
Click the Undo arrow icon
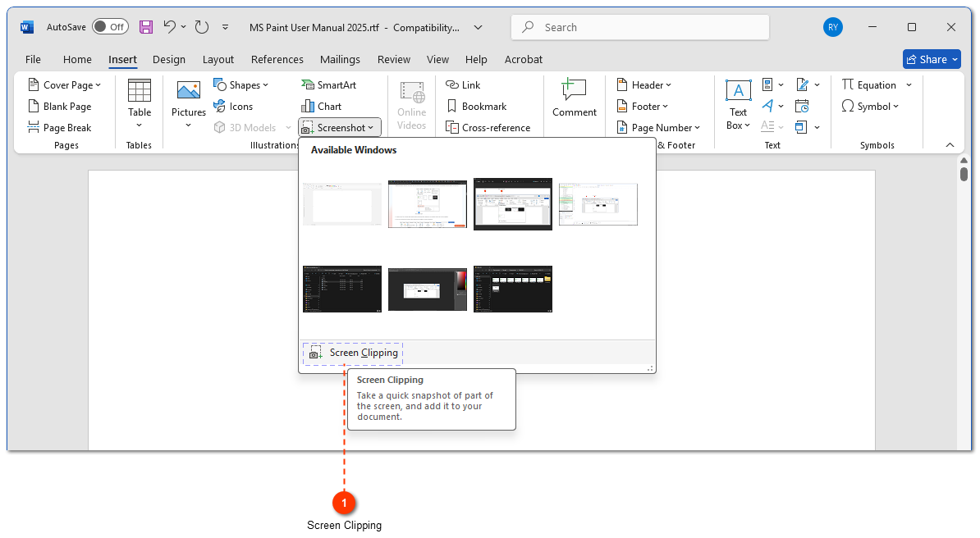click(170, 27)
